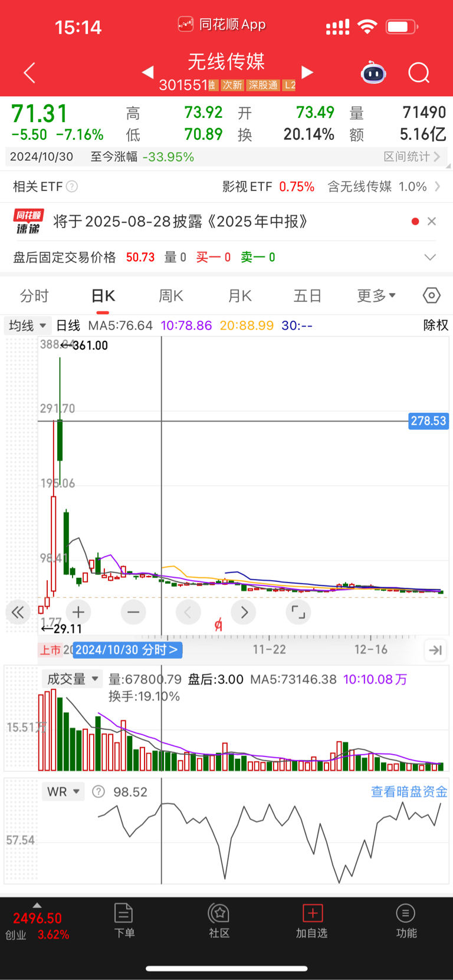Tap the help icon next to 相关ETF
Viewport: 453px width, 980px height.
[72, 186]
